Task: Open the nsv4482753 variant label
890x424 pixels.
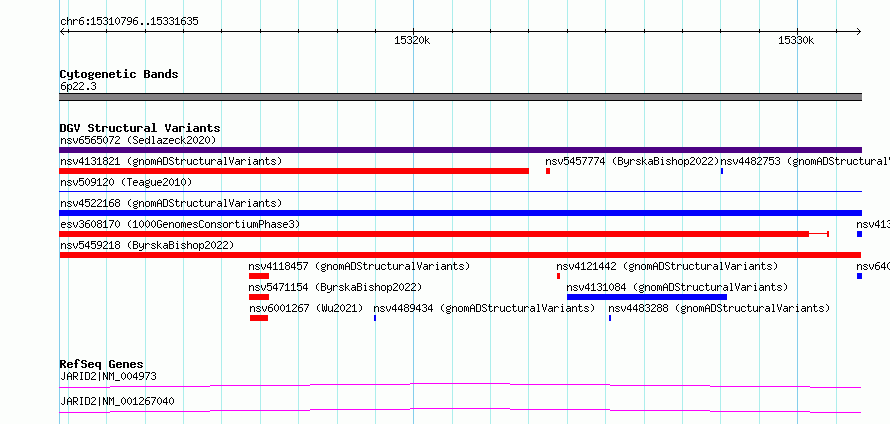Action: tap(805, 161)
